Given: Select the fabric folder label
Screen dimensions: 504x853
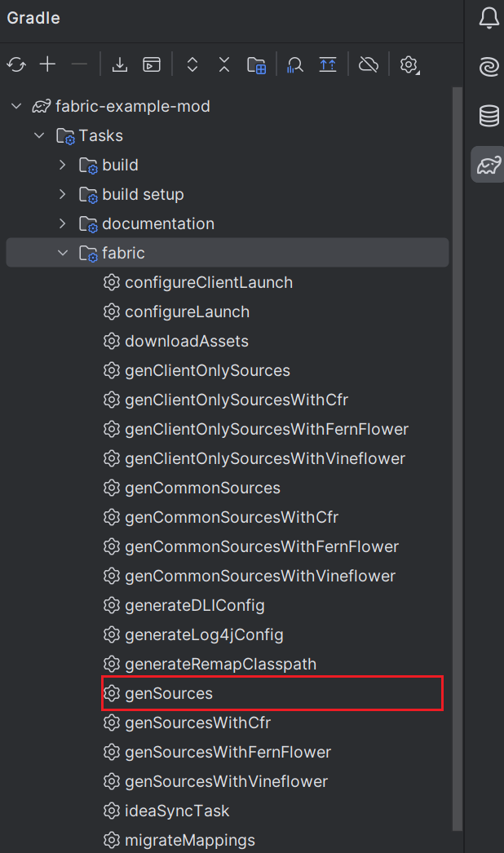Looking at the screenshot, I should 123,253.
